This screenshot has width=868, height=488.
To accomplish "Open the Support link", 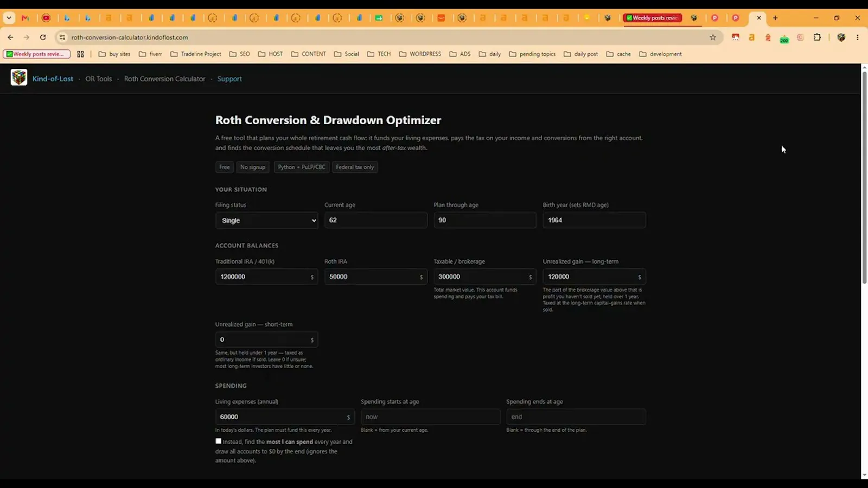I will pyautogui.click(x=229, y=79).
